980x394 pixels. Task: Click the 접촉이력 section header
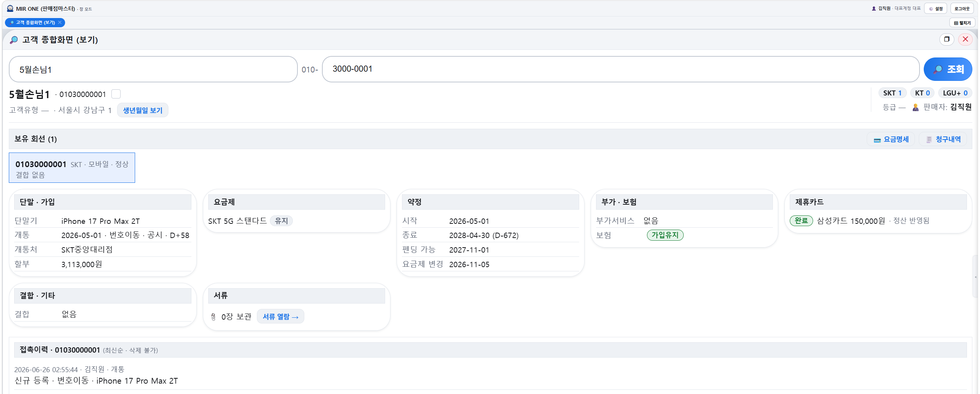[x=490, y=350]
